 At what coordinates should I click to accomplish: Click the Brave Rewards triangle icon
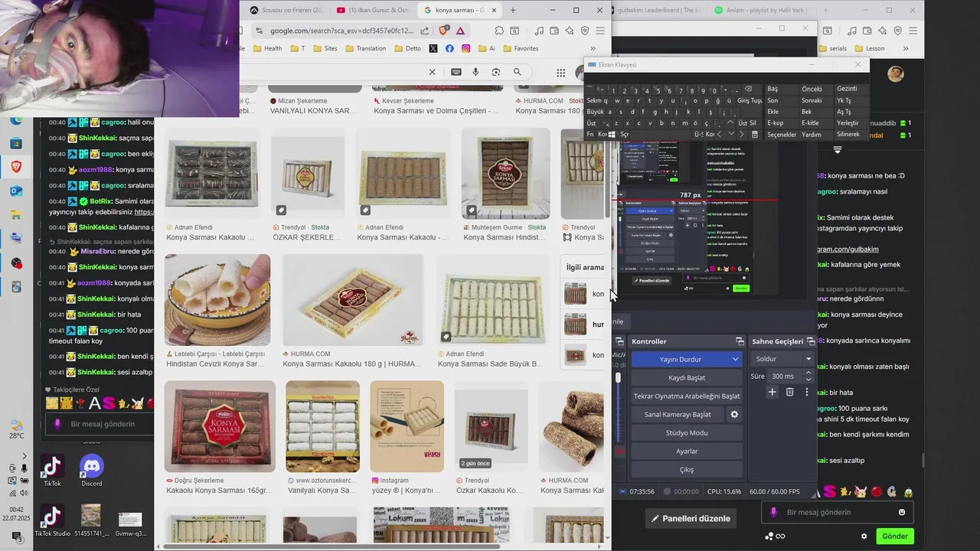point(460,31)
